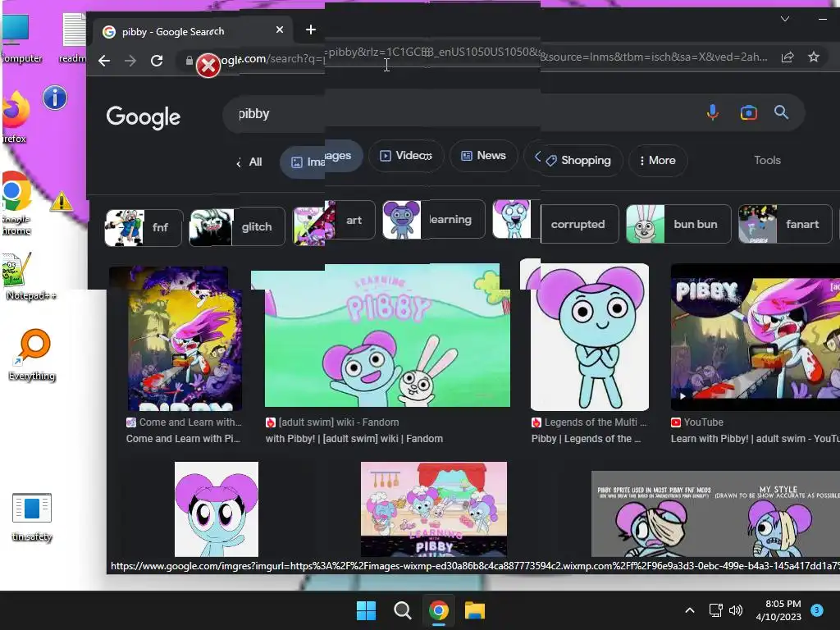Close the pibby - Google Search tab
Screen dimensions: 840x630
click(280, 30)
